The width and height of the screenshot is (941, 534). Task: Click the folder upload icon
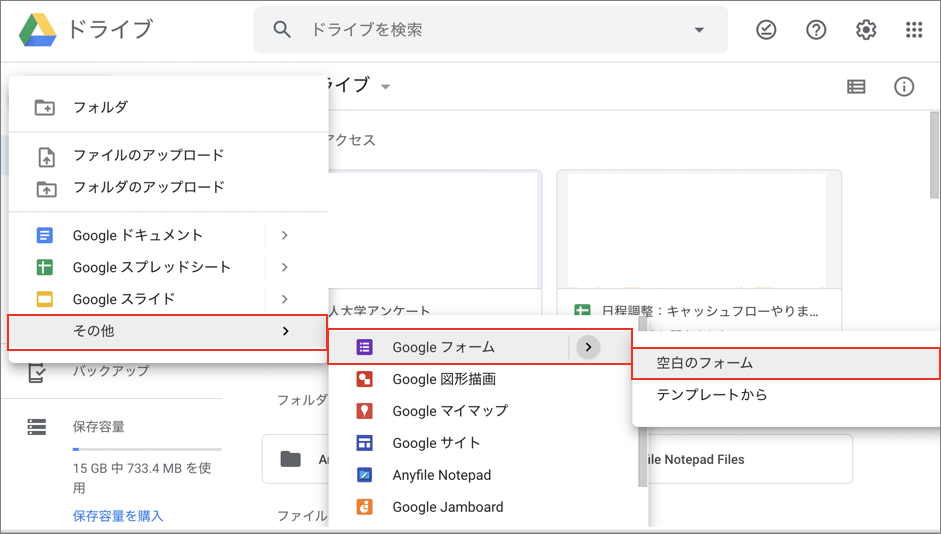[46, 189]
